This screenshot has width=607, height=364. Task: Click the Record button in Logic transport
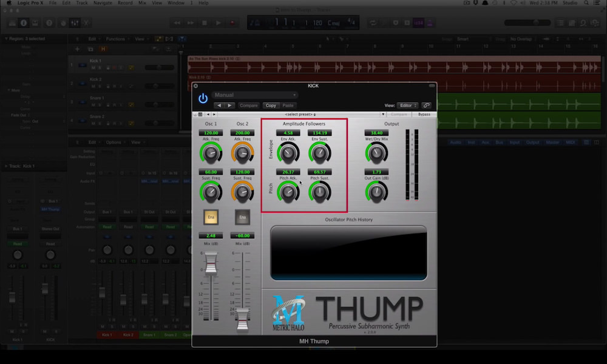232,23
